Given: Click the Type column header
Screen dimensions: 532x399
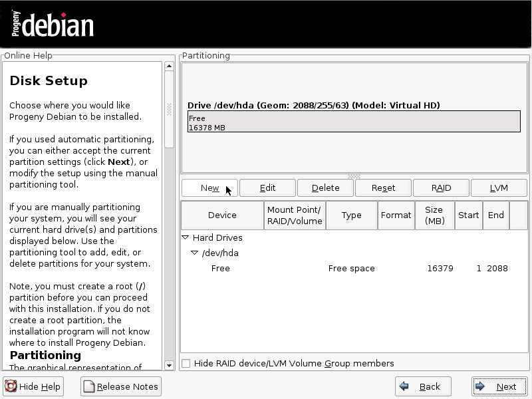Looking at the screenshot, I should tap(351, 215).
